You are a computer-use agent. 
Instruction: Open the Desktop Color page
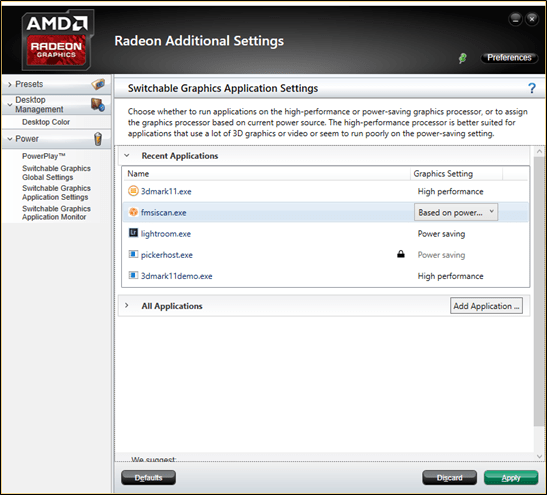[x=46, y=122]
